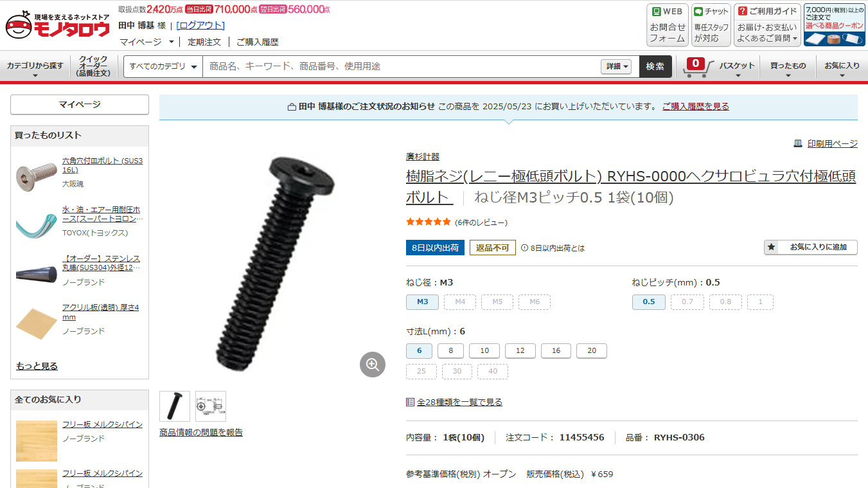Open the shopping basket cart icon
868x488 pixels.
698,67
